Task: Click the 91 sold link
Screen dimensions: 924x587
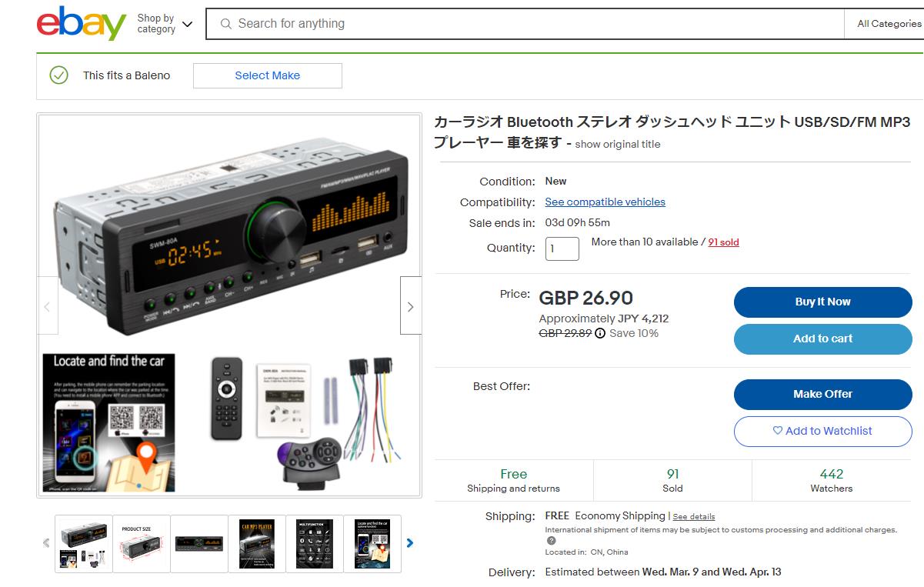Action: (723, 242)
